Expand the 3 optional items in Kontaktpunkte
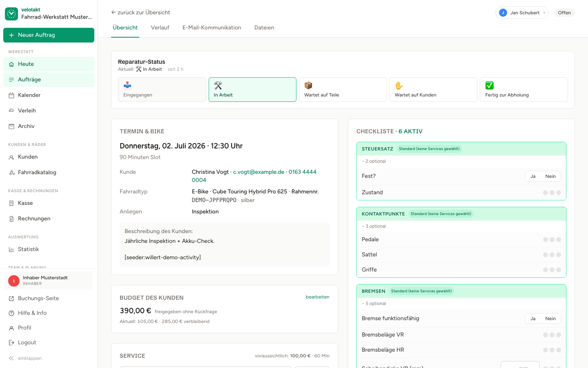Viewport: 588px width, 368px height. tap(374, 226)
